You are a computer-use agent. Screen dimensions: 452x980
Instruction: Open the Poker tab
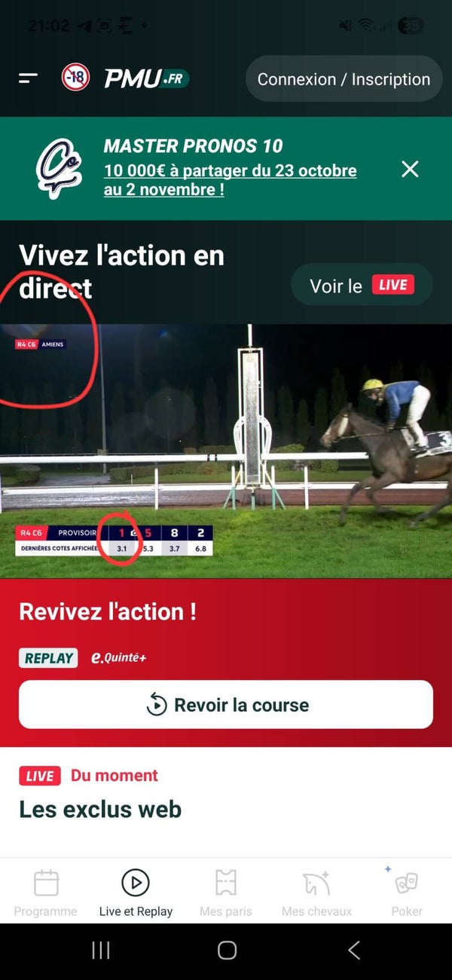pos(407,892)
